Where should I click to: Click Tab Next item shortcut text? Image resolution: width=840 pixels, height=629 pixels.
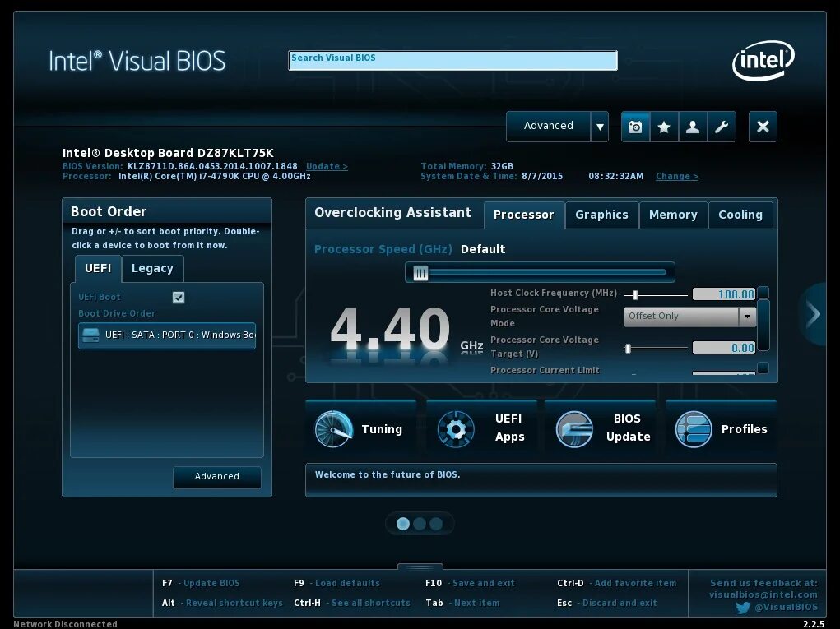(x=462, y=604)
